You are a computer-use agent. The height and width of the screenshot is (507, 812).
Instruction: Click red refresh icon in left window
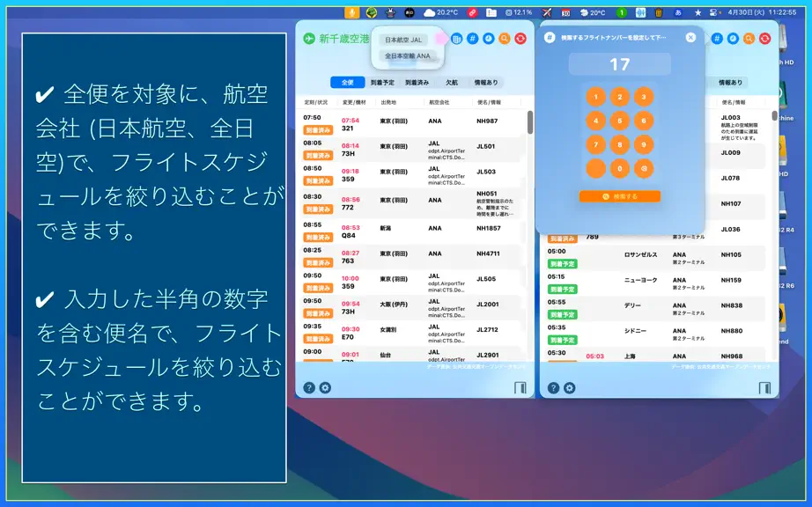pos(520,38)
